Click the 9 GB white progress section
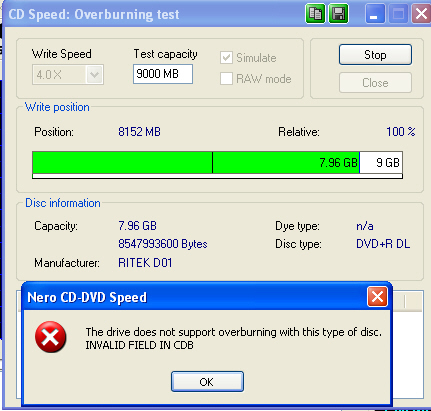Screen dimensions: 431x411 click(381, 163)
